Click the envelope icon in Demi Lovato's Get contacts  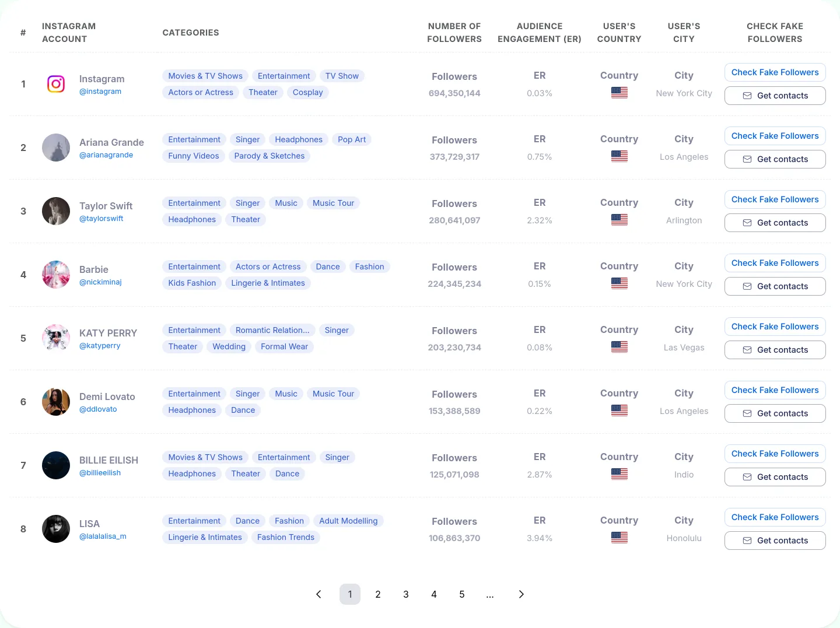[x=747, y=413]
